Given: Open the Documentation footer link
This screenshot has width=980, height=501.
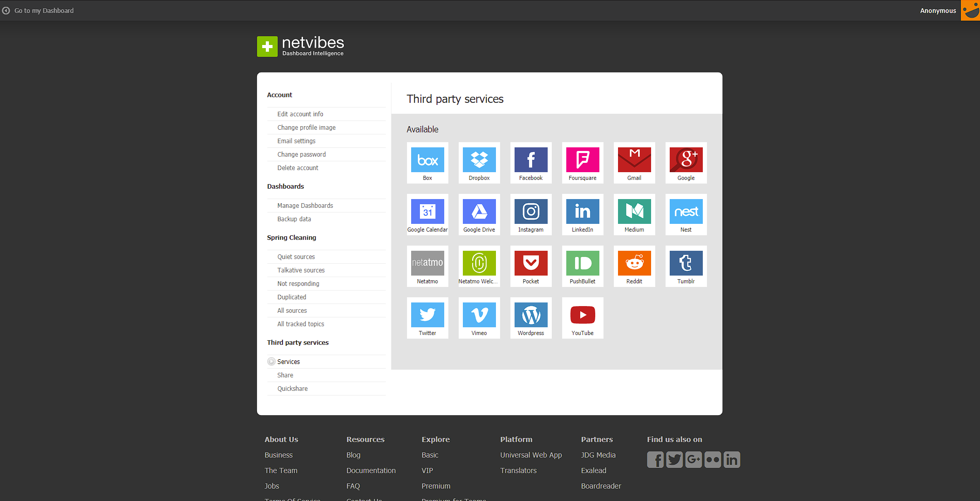Looking at the screenshot, I should click(x=371, y=470).
